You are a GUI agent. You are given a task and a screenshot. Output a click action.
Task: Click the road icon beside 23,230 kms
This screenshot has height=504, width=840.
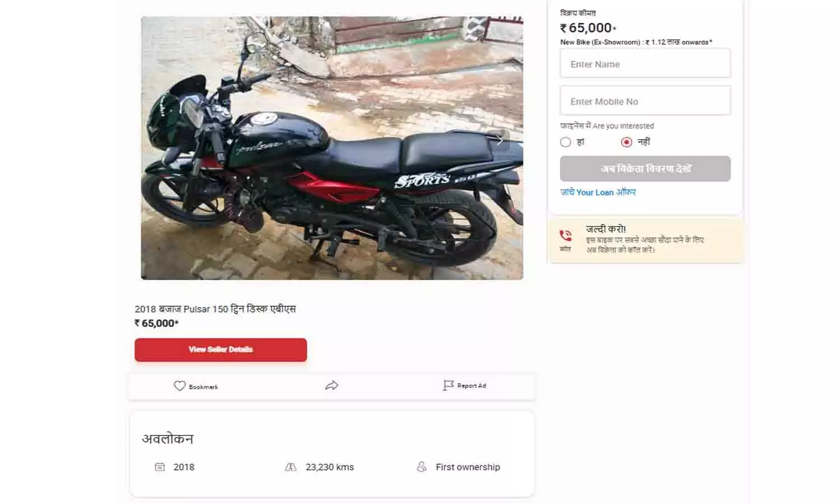[291, 467]
